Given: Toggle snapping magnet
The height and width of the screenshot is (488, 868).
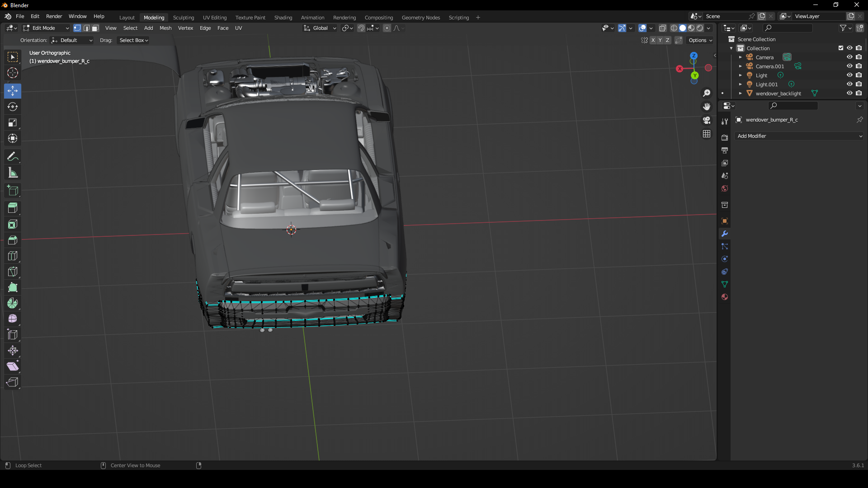Looking at the screenshot, I should tap(361, 28).
